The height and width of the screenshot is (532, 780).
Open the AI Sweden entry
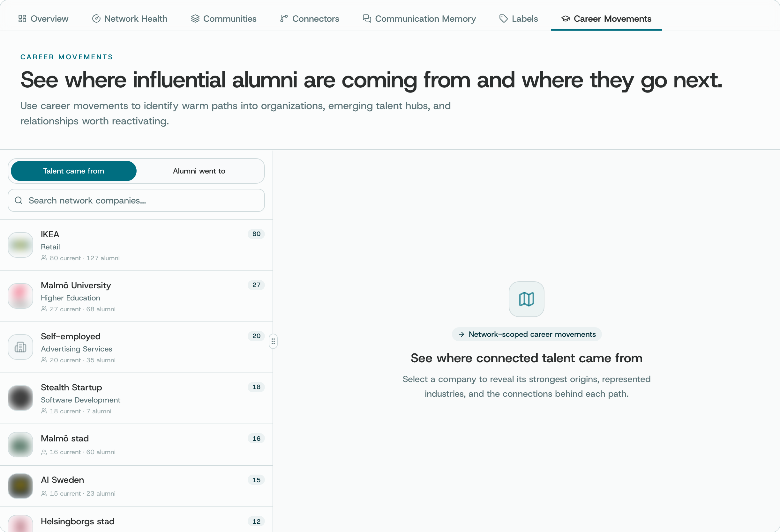click(136, 486)
